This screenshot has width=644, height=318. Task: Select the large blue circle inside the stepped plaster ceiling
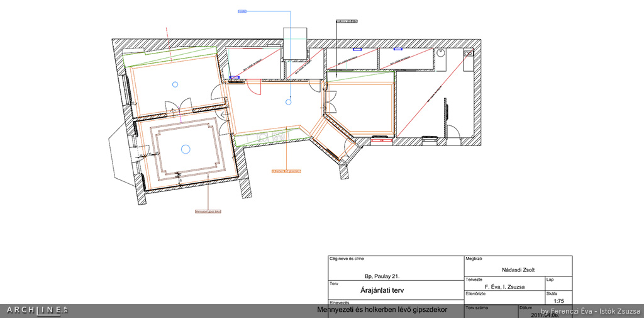tap(186, 149)
